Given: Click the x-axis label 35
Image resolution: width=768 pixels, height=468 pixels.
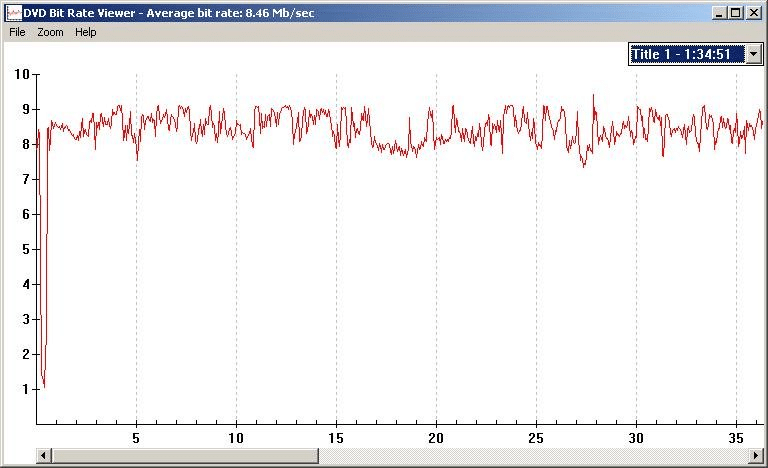Looking at the screenshot, I should [x=736, y=438].
